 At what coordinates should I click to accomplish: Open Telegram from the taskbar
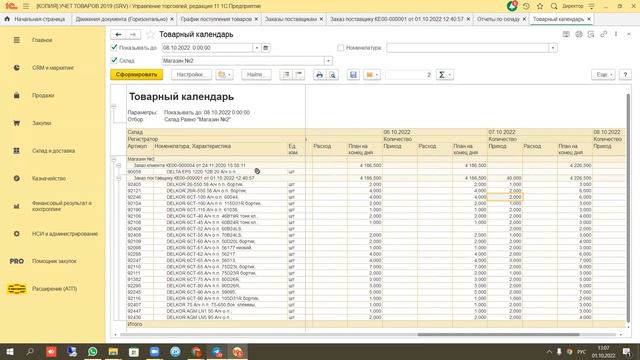click(x=217, y=352)
